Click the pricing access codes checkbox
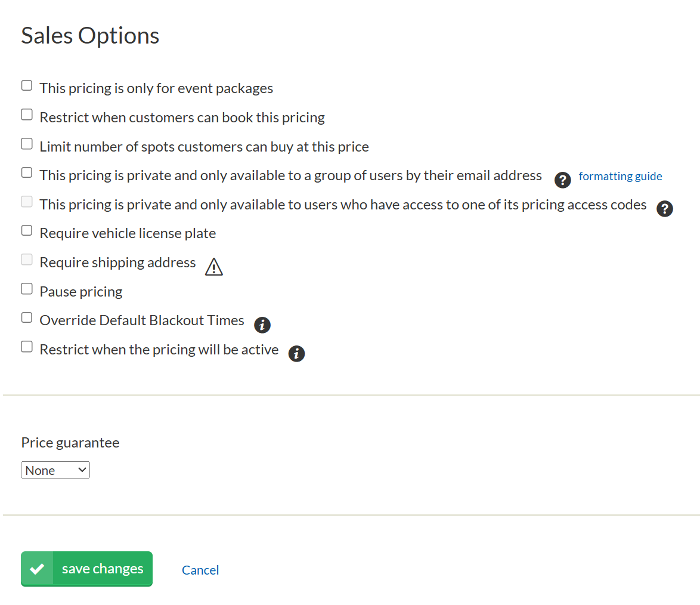The image size is (700, 605). point(27,202)
